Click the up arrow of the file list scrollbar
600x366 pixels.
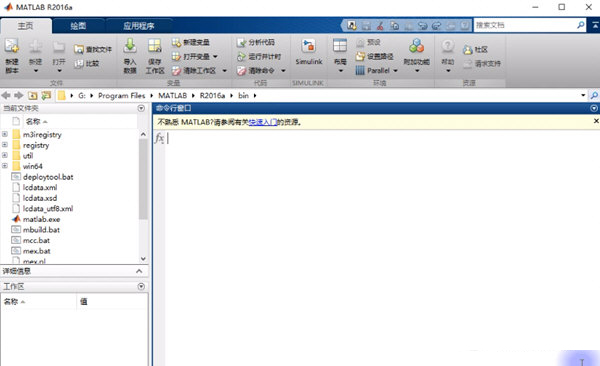tap(143, 134)
